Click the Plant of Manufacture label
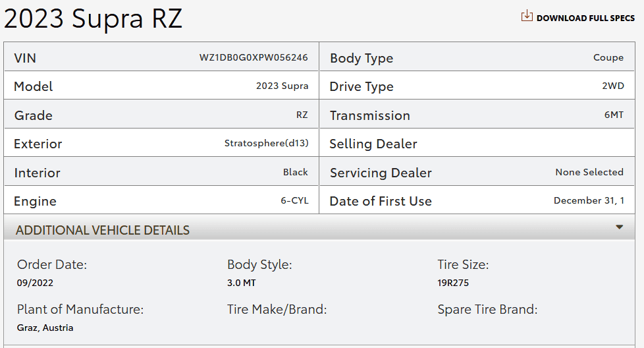 tap(80, 309)
